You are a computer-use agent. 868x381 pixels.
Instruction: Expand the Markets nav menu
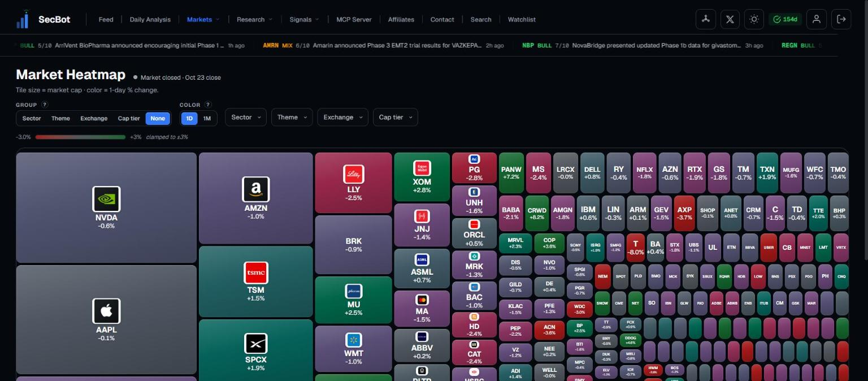tap(203, 19)
